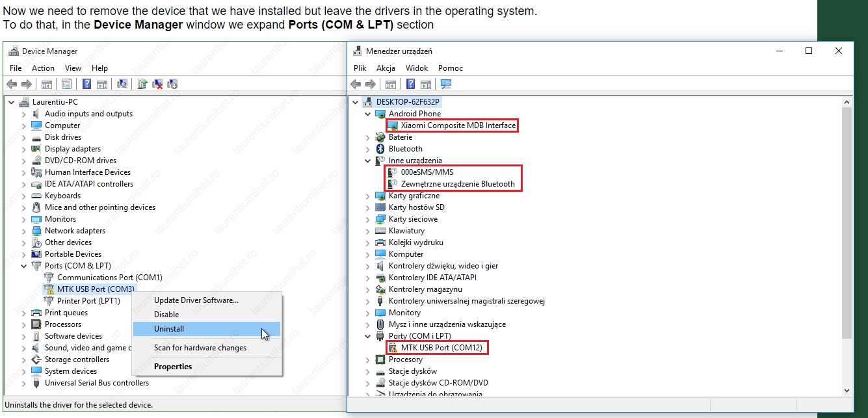Viewport: 868px width, 418px height.
Task: Click Scan for hardware changes icon in left toolbar
Action: click(122, 84)
